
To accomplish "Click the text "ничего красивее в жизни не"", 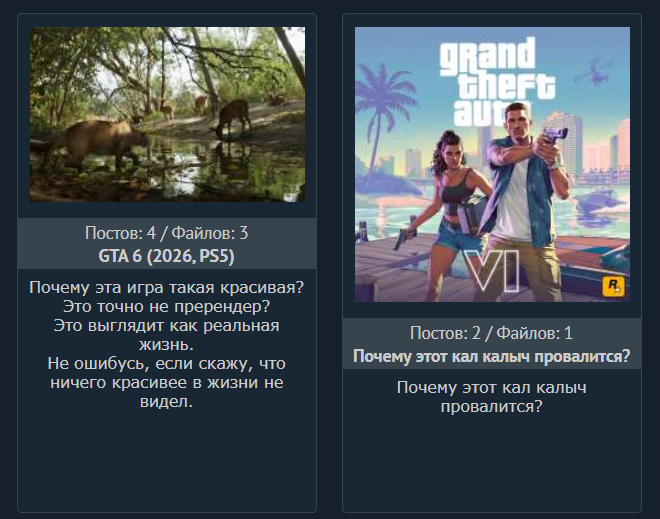I will (x=167, y=382).
